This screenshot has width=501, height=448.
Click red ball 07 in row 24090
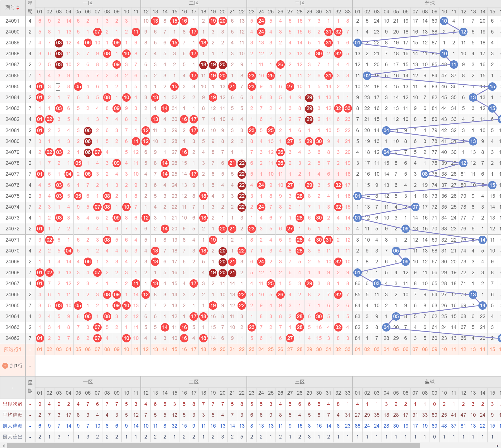(x=97, y=32)
